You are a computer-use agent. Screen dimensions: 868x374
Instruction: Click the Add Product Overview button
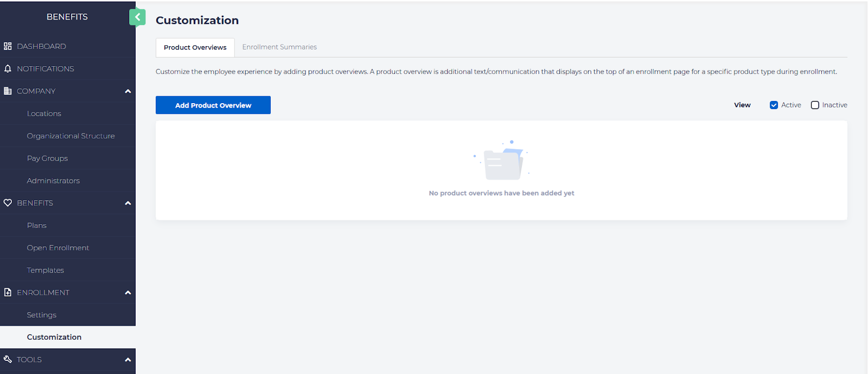click(213, 105)
